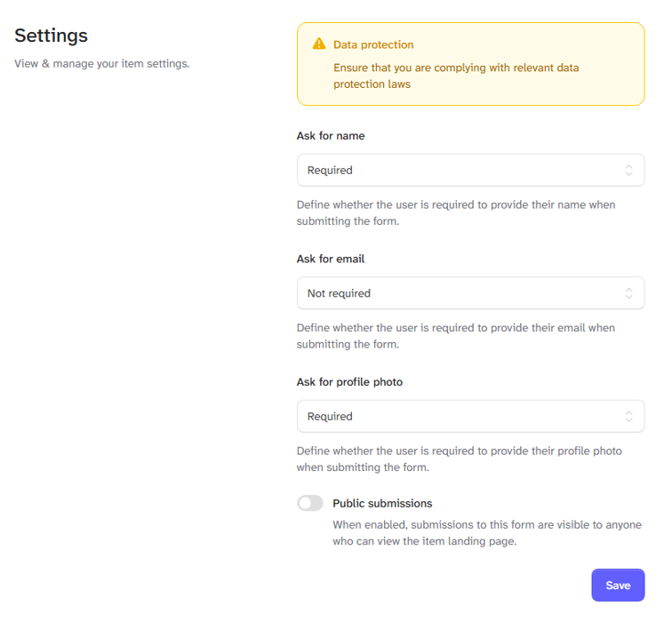Click the name field help description

[456, 213]
